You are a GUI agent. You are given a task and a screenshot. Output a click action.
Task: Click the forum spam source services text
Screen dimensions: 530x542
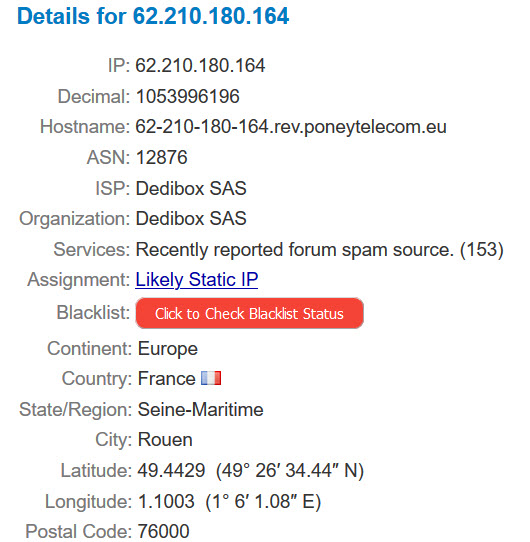pyautogui.click(x=319, y=250)
